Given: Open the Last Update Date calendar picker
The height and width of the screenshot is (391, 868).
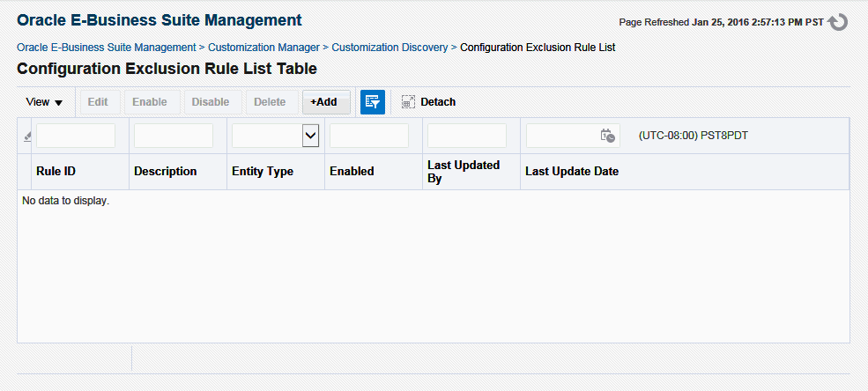Looking at the screenshot, I should [608, 136].
